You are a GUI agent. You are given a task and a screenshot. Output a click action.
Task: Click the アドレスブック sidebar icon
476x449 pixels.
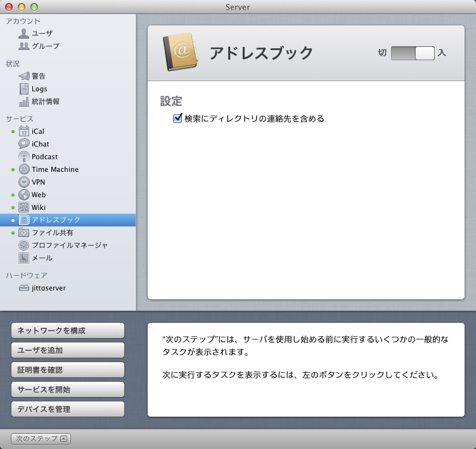pyautogui.click(x=23, y=220)
